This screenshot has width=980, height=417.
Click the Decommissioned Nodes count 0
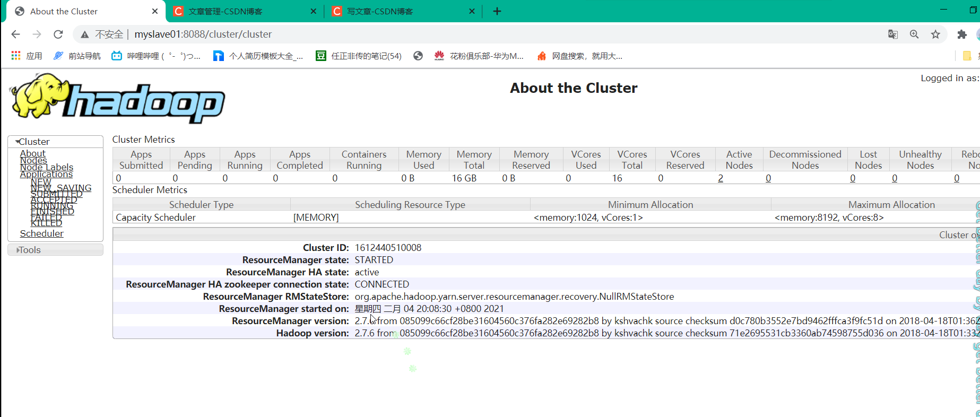768,178
